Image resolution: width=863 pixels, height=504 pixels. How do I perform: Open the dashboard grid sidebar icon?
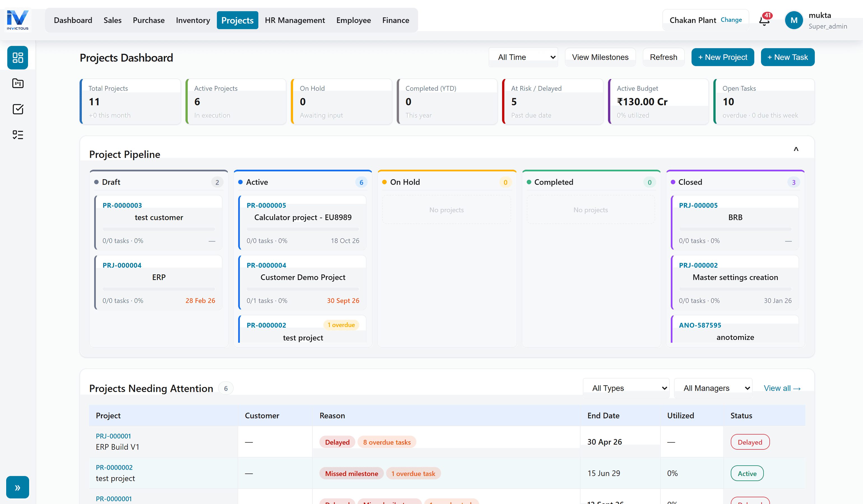[18, 57]
